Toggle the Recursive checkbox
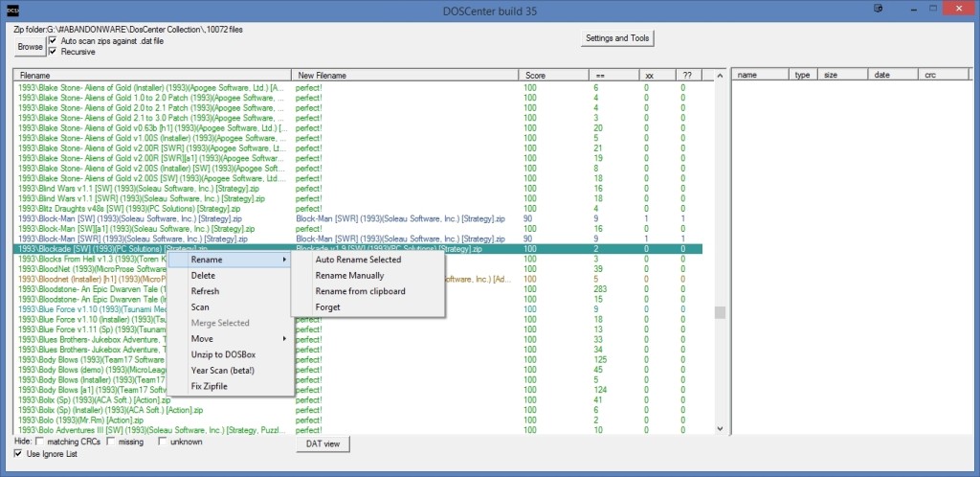980x477 pixels. click(x=54, y=52)
